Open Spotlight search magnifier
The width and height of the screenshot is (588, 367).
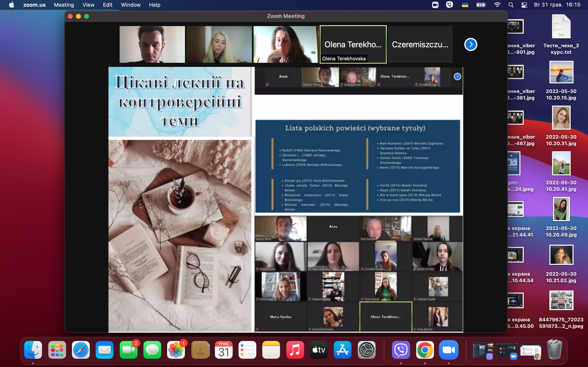511,5
